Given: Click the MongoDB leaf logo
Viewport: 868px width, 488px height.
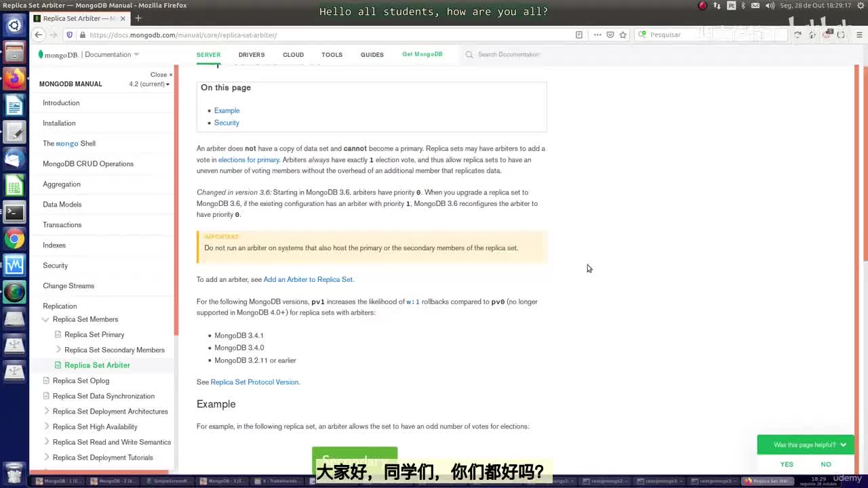Looking at the screenshot, I should pyautogui.click(x=41, y=54).
